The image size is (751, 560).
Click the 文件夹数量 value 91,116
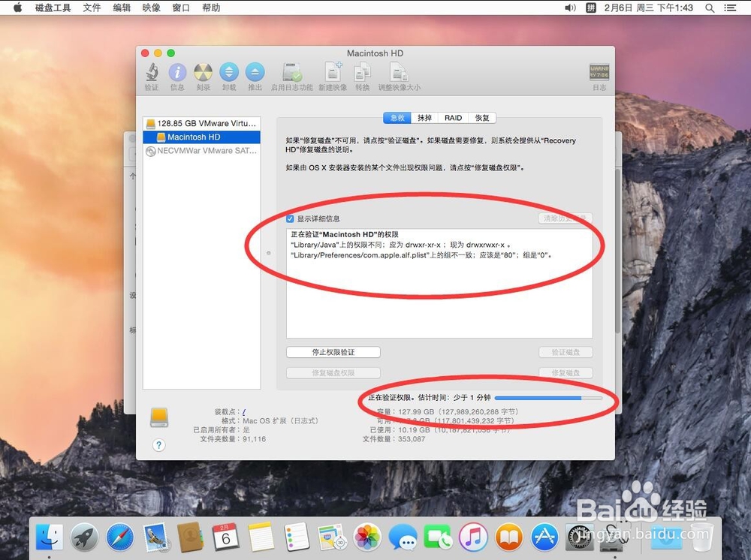click(254, 439)
